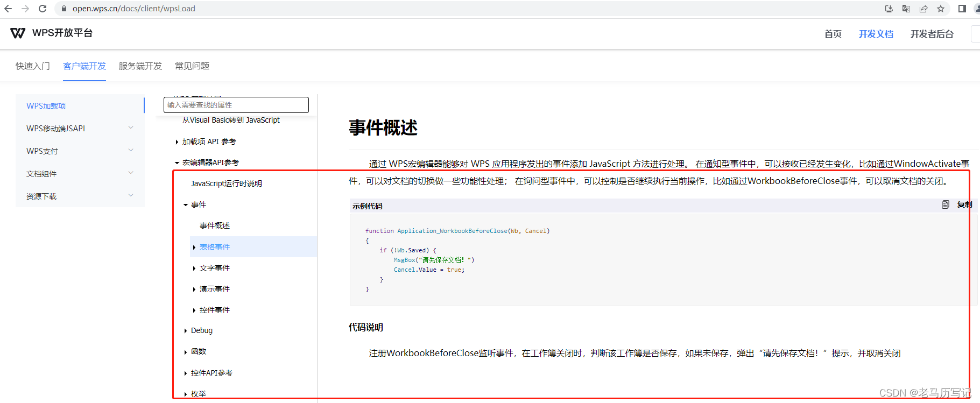Open 事件概述 tree entry
Image resolution: width=980 pixels, height=403 pixels.
(215, 225)
